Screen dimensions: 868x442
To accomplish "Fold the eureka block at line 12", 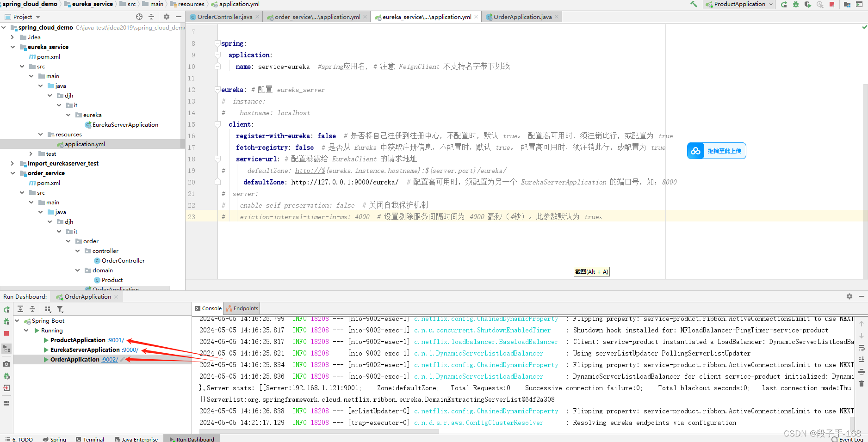I will tap(217, 90).
